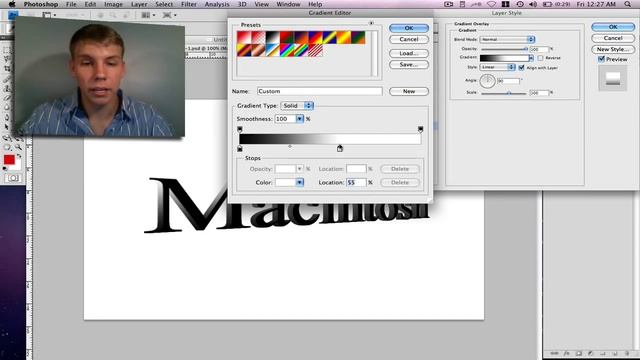Image resolution: width=640 pixels, height=360 pixels.
Task: Select the blue-yellow-blue gradient preset
Action: [x=329, y=37]
